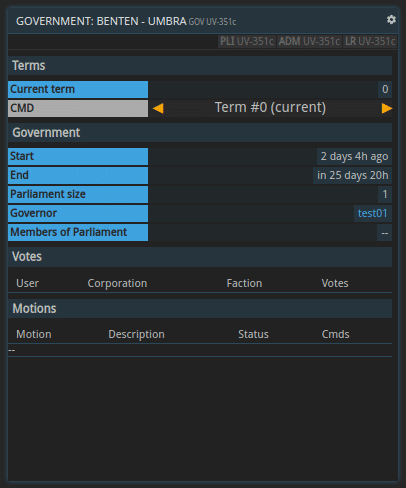Select the Votes column header in Votes table
406x488 pixels.
click(335, 283)
